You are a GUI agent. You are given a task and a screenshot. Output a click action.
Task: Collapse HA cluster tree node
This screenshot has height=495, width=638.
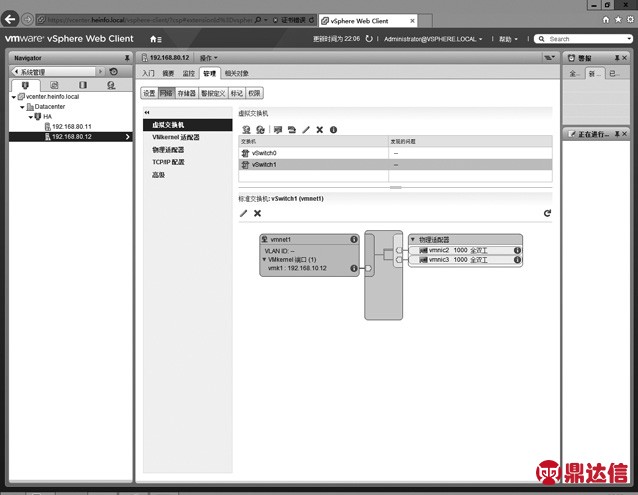click(31, 117)
